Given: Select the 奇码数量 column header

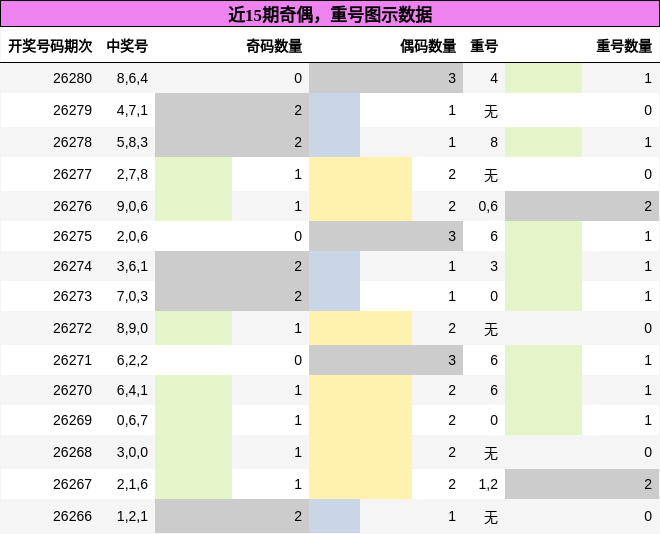Looking at the screenshot, I should click(x=274, y=46).
